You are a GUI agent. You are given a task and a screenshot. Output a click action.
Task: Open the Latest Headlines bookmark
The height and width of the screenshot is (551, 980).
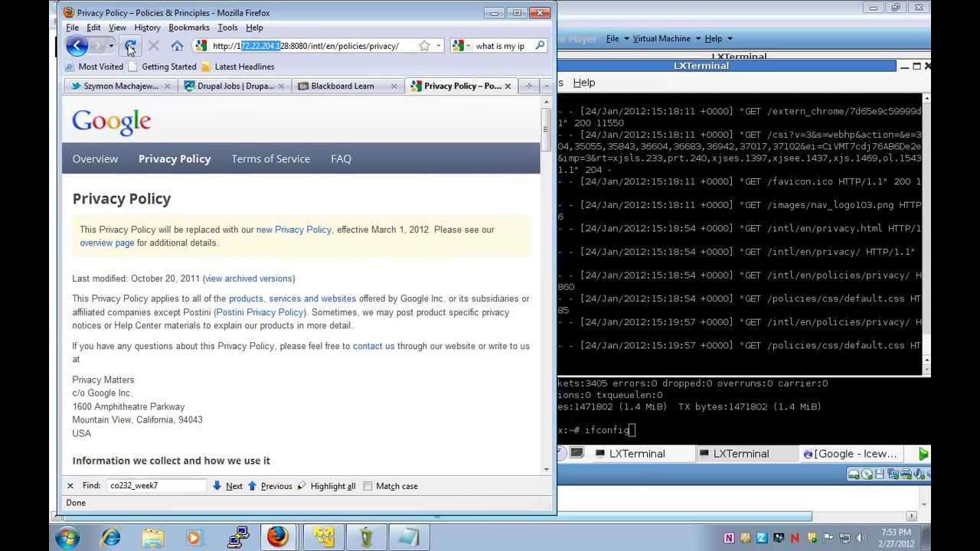[x=237, y=67]
